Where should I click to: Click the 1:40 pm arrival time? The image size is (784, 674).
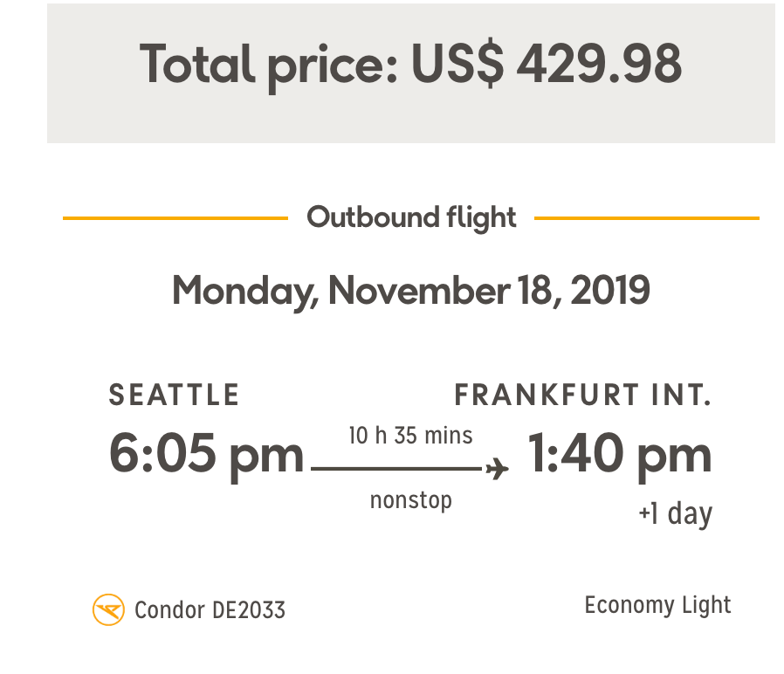click(x=620, y=456)
